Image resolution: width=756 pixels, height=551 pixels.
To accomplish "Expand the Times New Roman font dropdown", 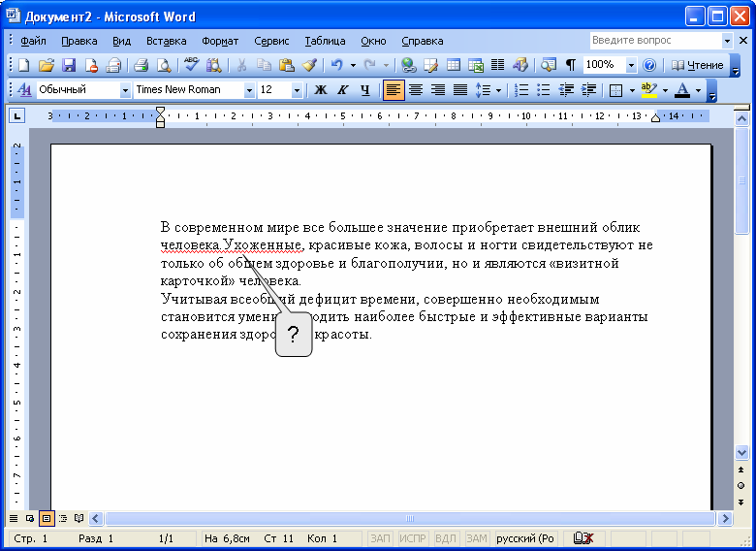I will pyautogui.click(x=249, y=90).
